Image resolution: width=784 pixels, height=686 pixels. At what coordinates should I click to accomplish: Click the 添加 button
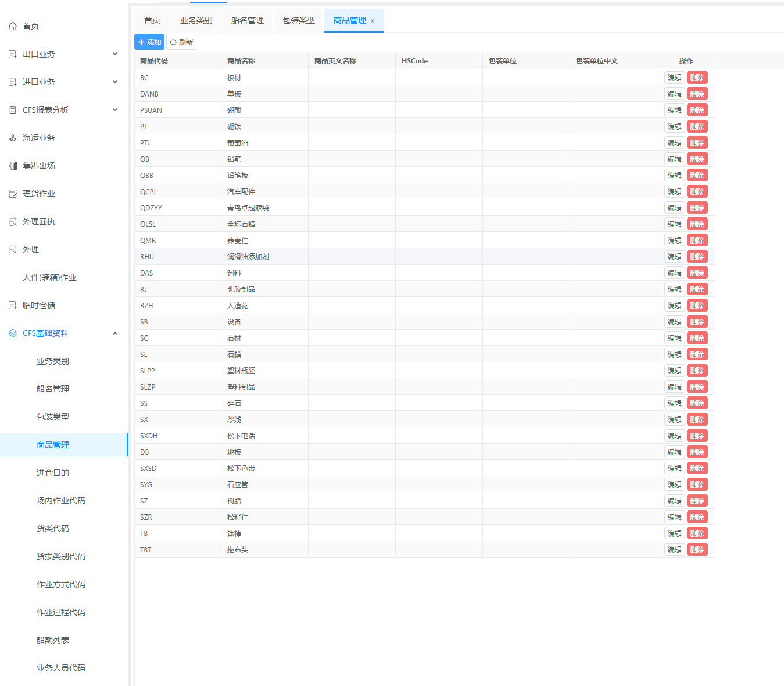149,42
